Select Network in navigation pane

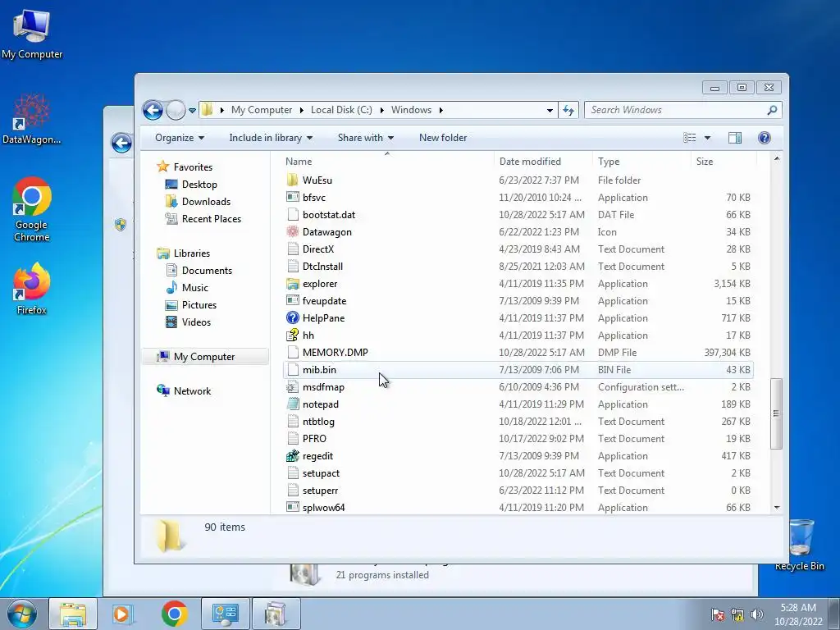tap(192, 391)
